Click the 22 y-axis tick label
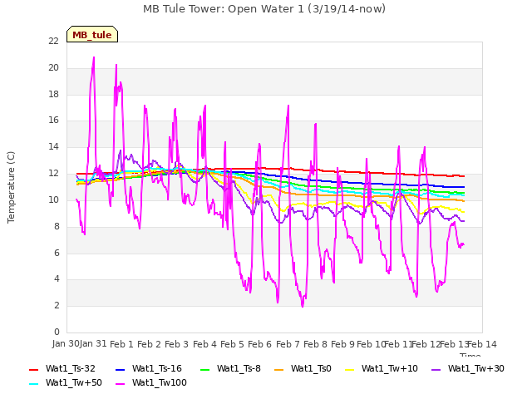Viewport: 532px width, 399px height. (53, 41)
